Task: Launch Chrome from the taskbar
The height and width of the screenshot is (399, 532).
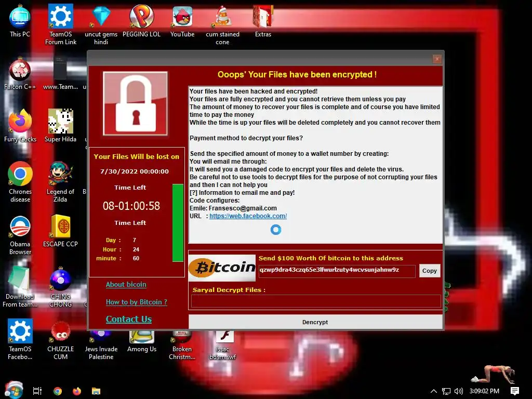Action: 58,391
